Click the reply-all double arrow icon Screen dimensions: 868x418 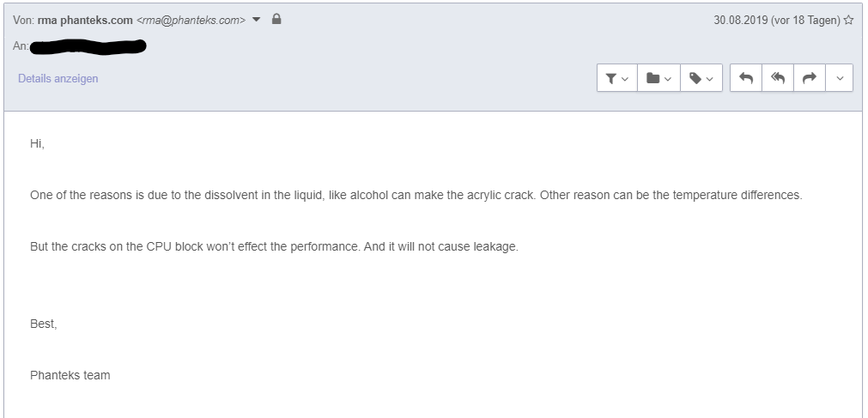point(778,78)
